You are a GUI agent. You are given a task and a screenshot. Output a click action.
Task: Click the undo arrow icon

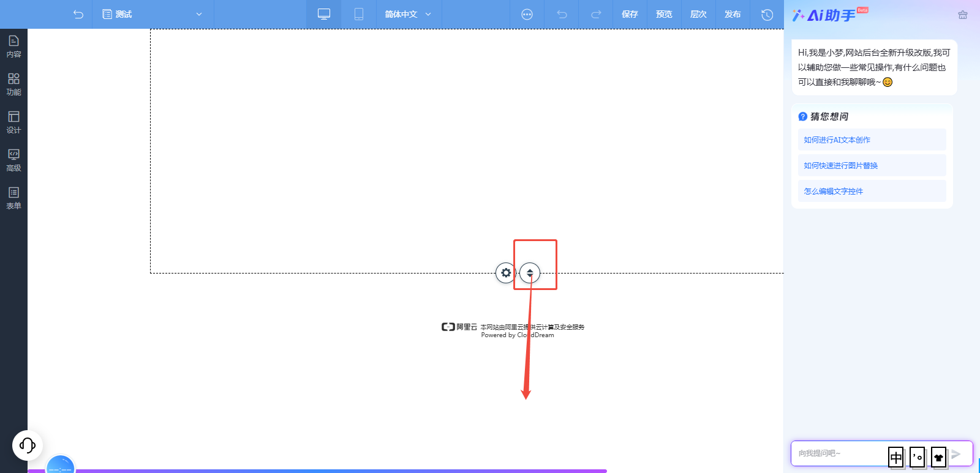click(562, 14)
